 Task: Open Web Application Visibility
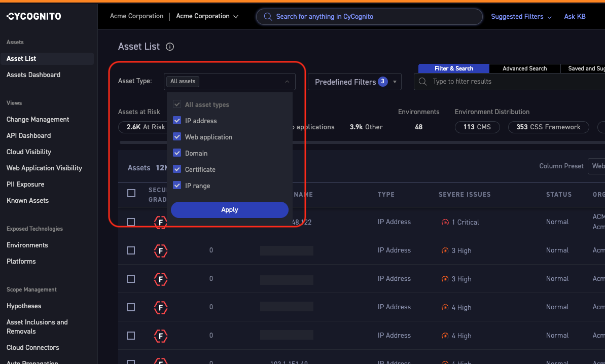click(x=44, y=168)
